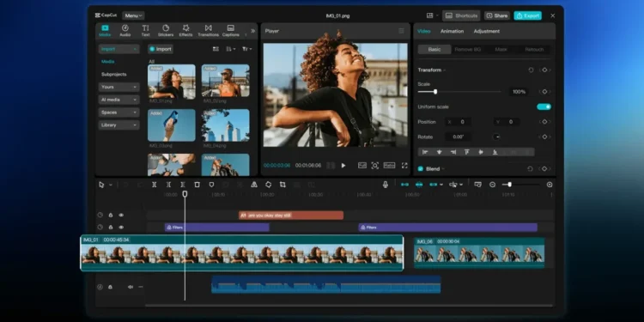
Task: Click the zoom-to-fit icon at timeline toolbar end
Action: coord(550,185)
